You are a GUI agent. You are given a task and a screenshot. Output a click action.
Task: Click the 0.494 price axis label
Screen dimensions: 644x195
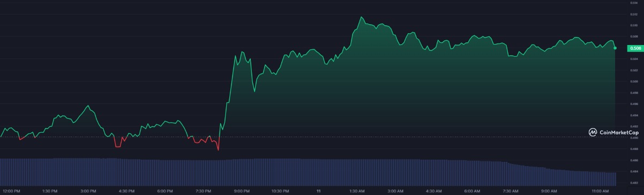tap(634, 115)
